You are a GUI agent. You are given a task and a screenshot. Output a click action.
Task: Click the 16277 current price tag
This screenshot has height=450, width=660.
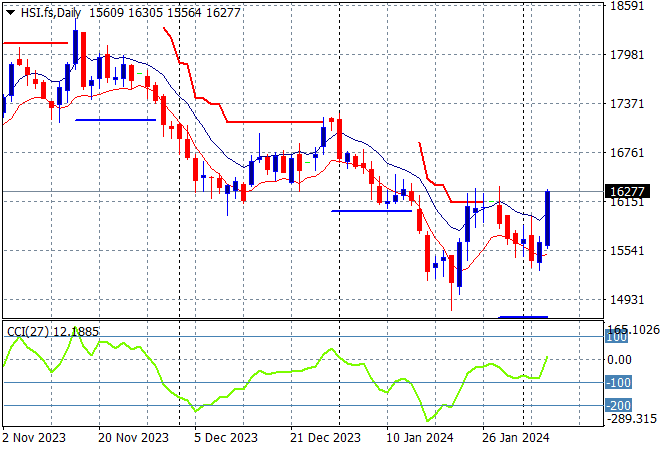click(627, 191)
